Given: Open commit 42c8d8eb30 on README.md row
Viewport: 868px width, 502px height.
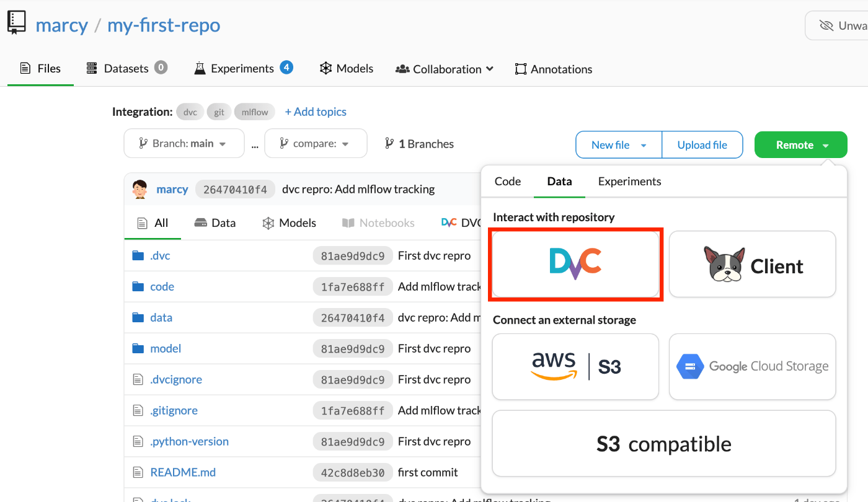Looking at the screenshot, I should pos(353,472).
